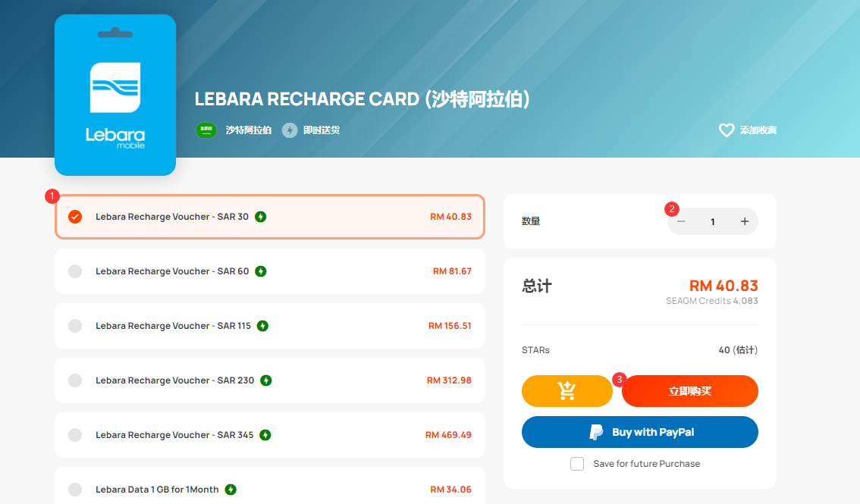Click the Lebara mobile card thumbnail
Screen dimensions: 860x504
click(x=115, y=95)
